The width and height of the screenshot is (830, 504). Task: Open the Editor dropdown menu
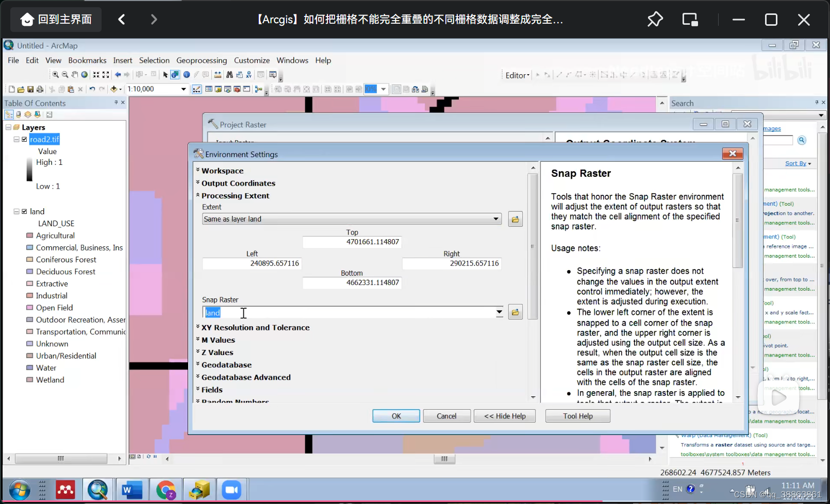click(x=518, y=75)
